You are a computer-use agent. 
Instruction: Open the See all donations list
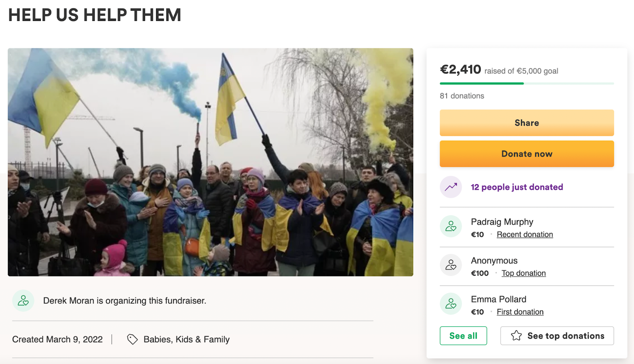tap(463, 336)
